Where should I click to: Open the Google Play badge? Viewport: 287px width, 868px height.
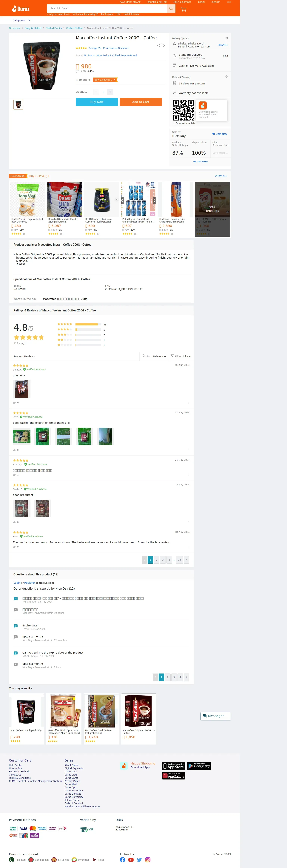199,766
